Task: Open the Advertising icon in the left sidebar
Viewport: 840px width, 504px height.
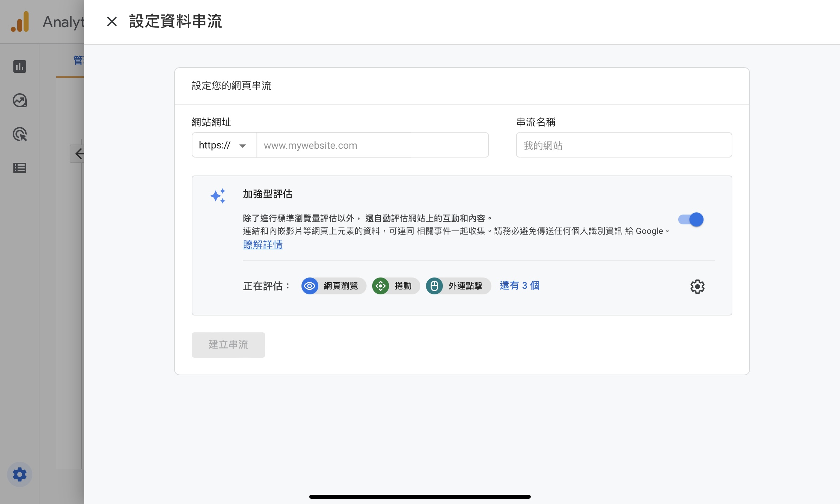Action: click(20, 134)
